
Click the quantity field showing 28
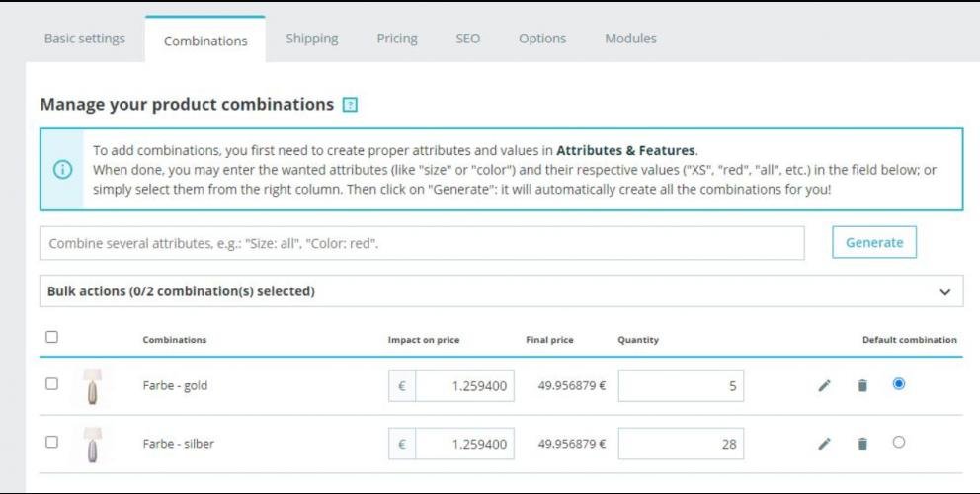click(681, 444)
